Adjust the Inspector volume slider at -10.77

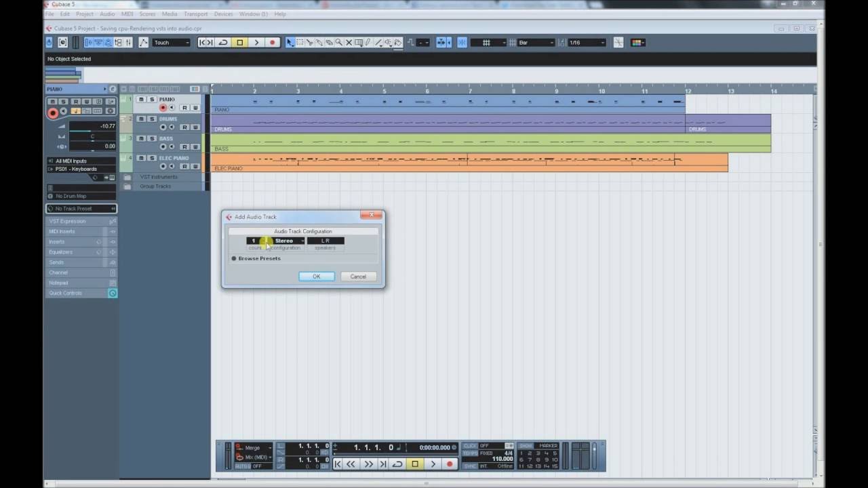pos(92,126)
